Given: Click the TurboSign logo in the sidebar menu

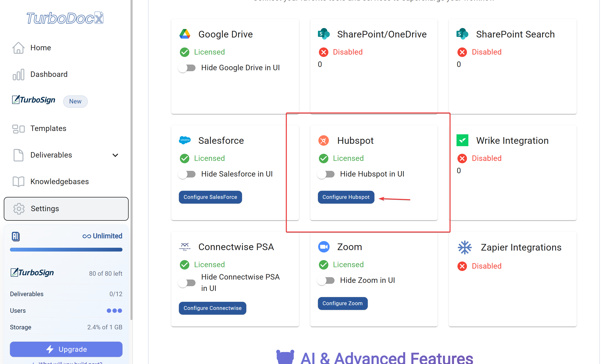Looking at the screenshot, I should click(x=34, y=100).
